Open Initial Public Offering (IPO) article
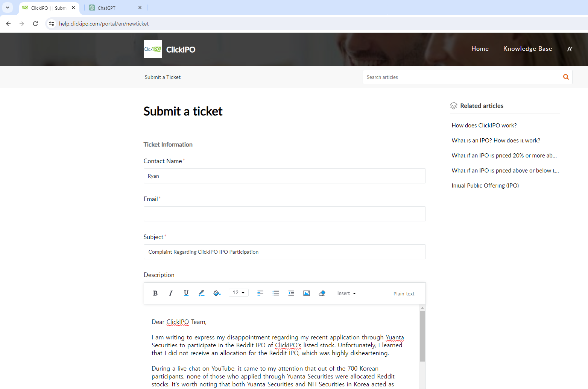This screenshot has width=588, height=389. click(x=485, y=186)
